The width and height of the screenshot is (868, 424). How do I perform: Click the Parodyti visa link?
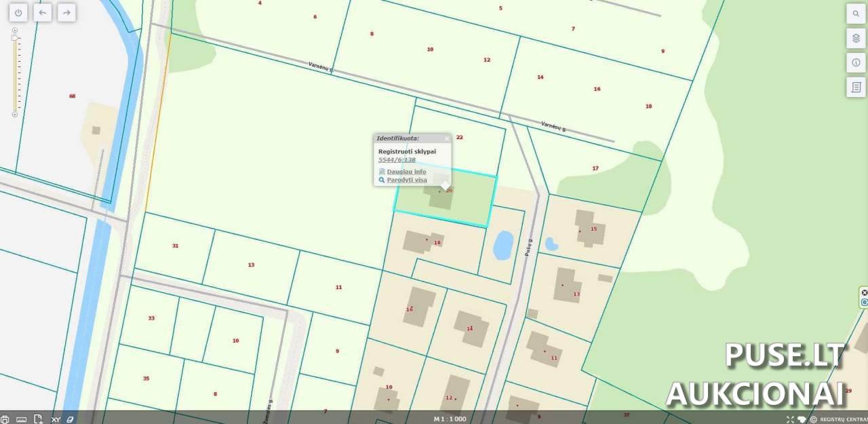tap(406, 180)
